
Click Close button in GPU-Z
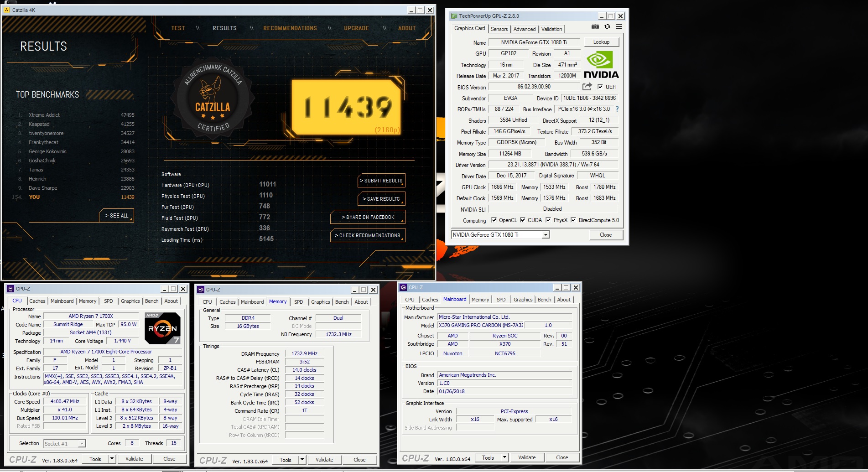coord(606,235)
